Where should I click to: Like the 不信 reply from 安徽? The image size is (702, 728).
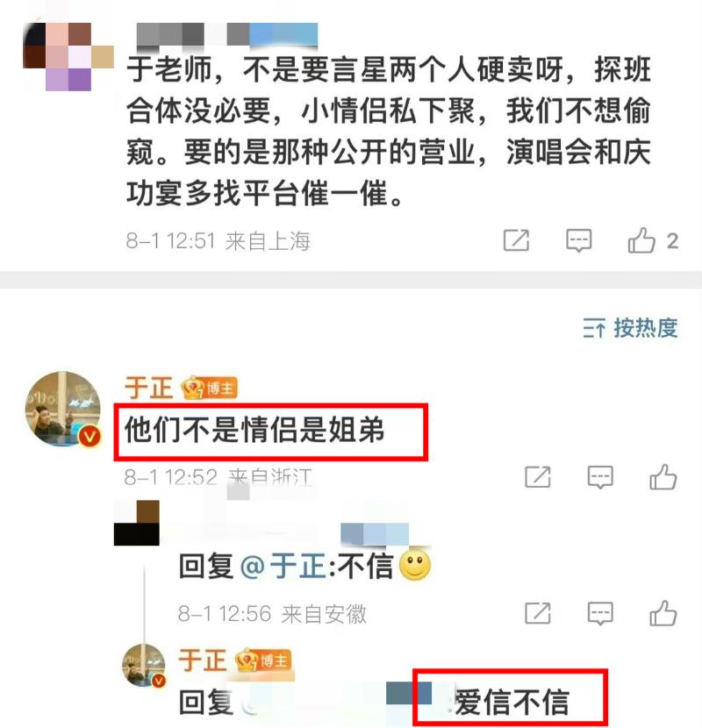[663, 613]
